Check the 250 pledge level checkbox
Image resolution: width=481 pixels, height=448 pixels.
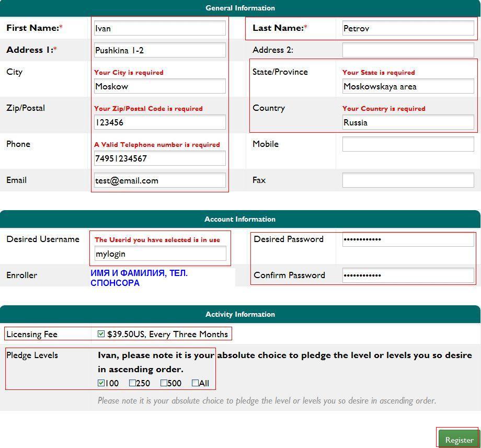click(x=132, y=383)
